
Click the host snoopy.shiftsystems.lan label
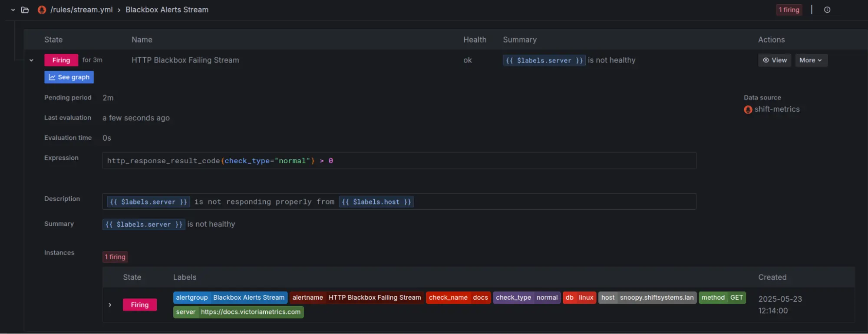(x=647, y=298)
